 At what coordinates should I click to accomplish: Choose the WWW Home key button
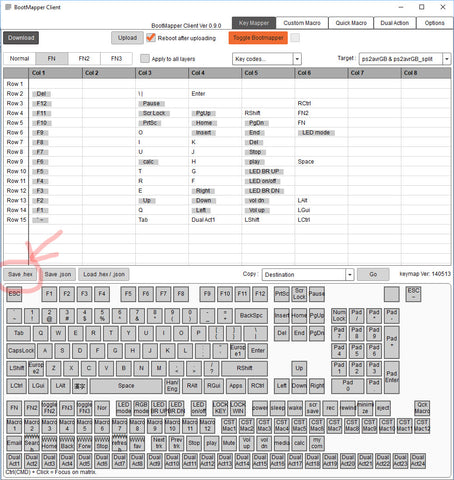pyautogui.click(x=49, y=443)
